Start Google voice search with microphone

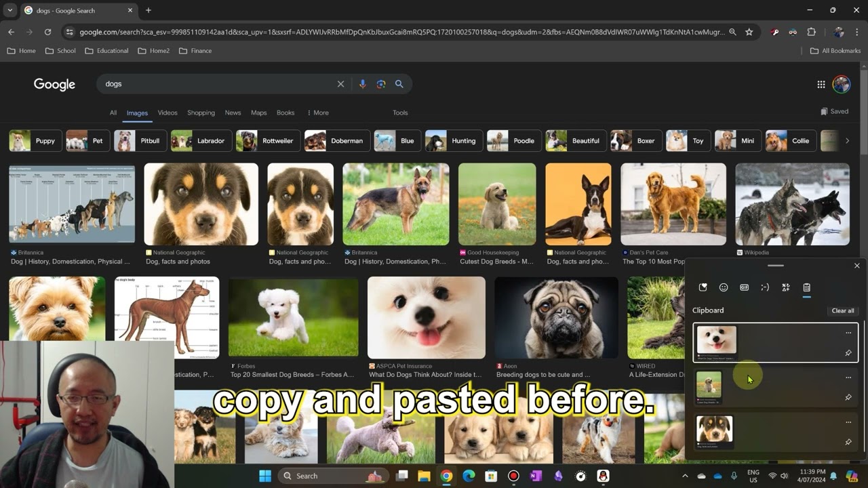(362, 84)
